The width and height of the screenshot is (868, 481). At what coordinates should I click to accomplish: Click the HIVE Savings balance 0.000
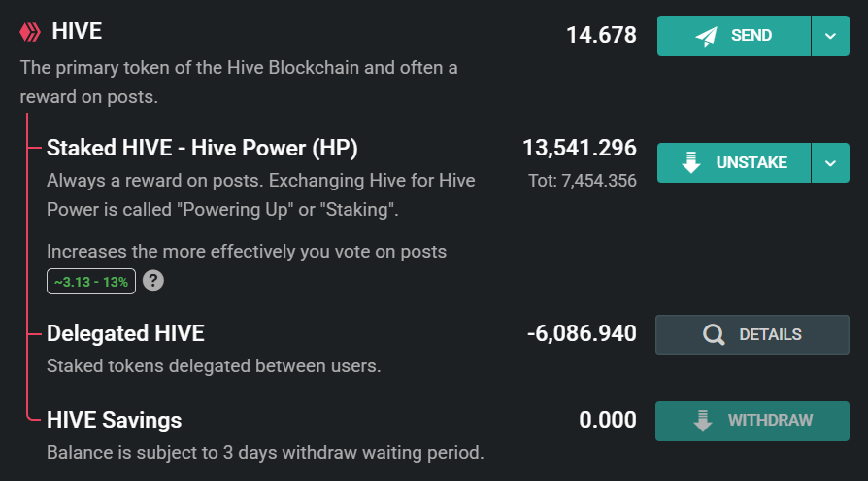(608, 420)
